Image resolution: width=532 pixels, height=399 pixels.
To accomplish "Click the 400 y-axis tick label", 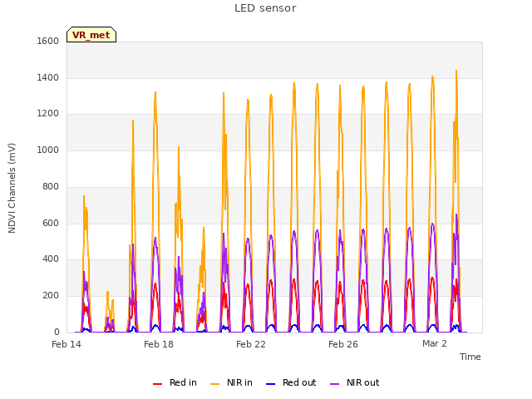I will 51,259.
